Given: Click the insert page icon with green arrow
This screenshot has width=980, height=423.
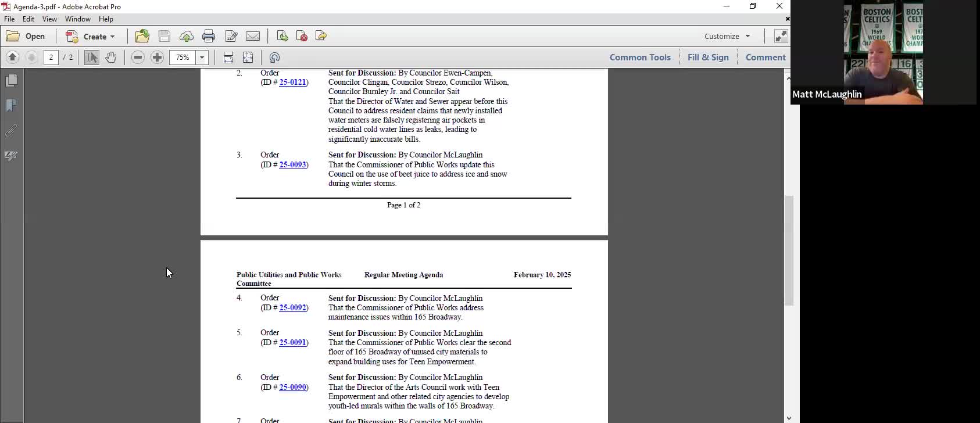Looking at the screenshot, I should (x=282, y=36).
